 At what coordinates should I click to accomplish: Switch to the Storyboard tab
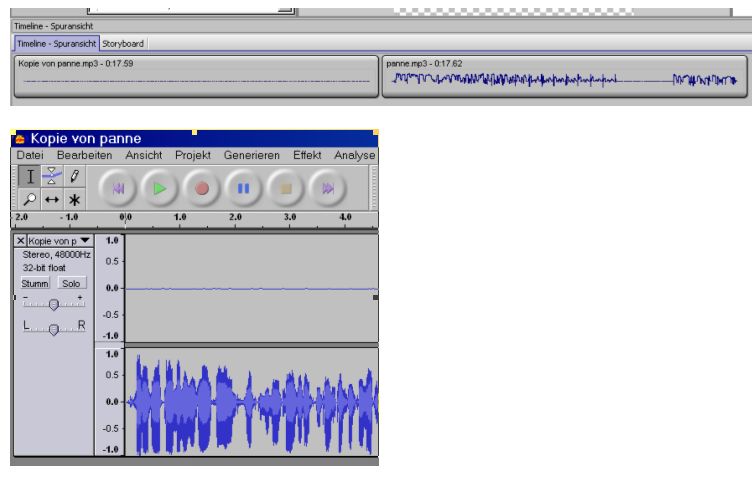coord(124,43)
